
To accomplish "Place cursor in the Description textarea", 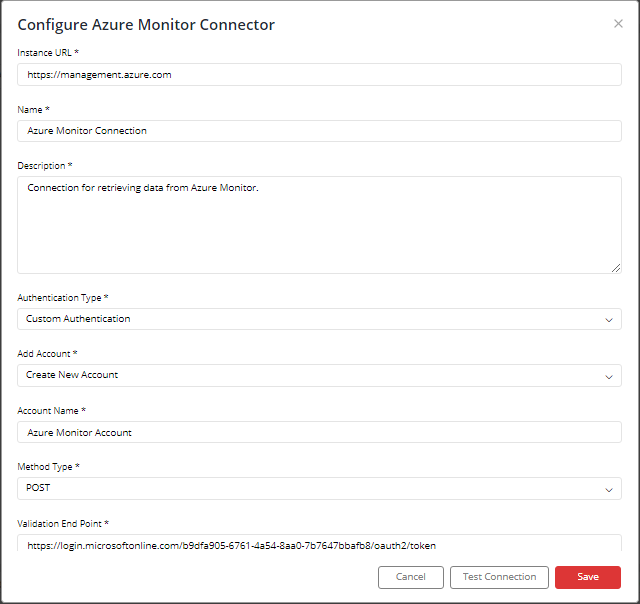I will (x=319, y=225).
